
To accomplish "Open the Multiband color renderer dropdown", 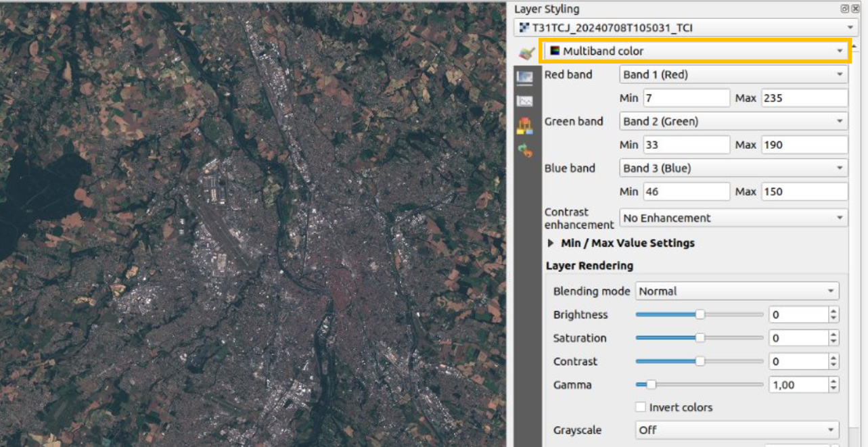I will pyautogui.click(x=695, y=51).
